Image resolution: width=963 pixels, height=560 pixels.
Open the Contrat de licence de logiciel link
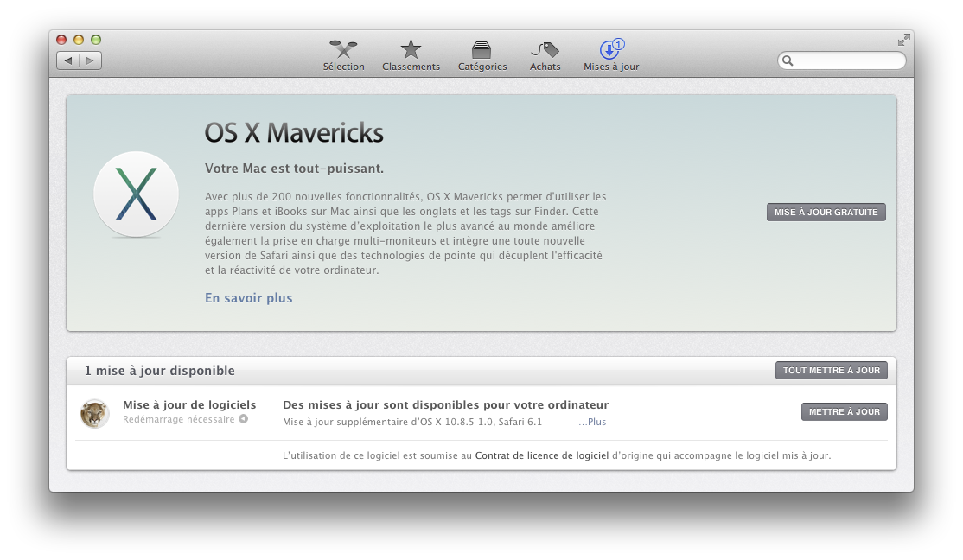click(x=542, y=455)
